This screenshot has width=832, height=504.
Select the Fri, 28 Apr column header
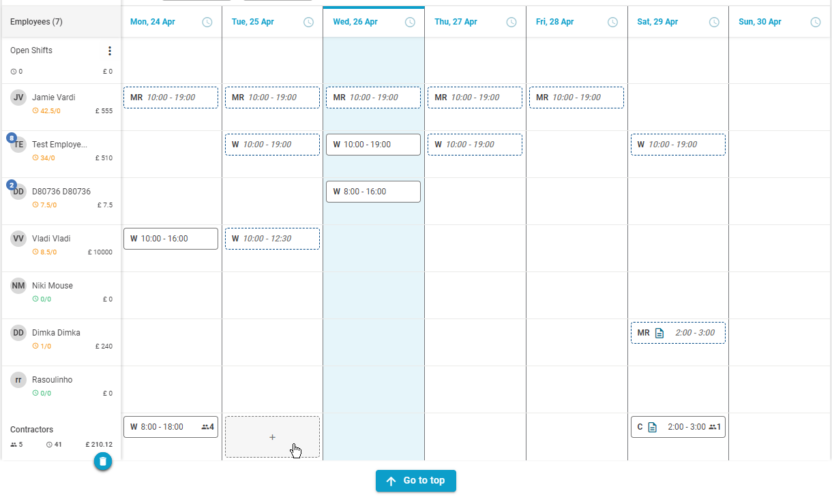click(554, 22)
